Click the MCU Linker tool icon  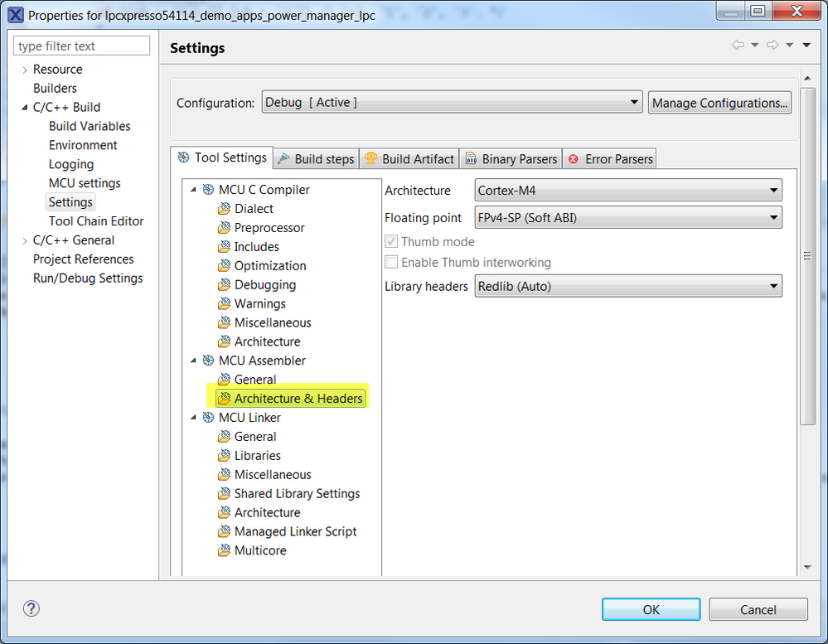tap(209, 418)
